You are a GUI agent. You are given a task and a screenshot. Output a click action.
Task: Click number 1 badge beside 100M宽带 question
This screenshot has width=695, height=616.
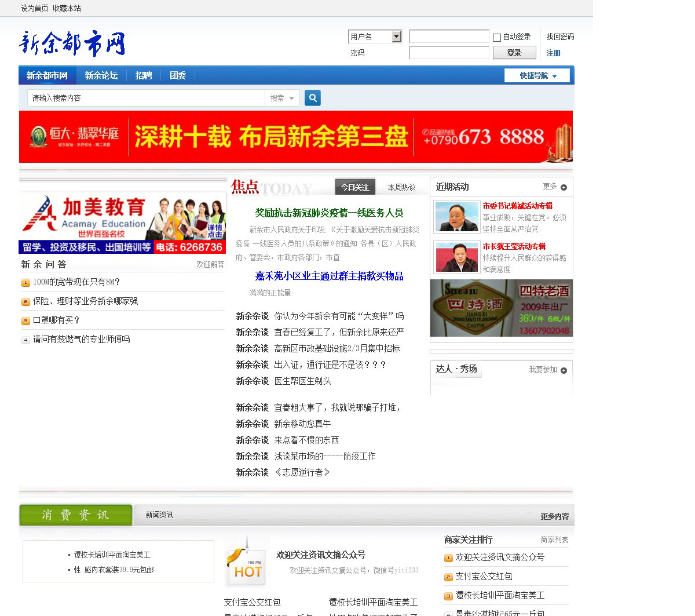[25, 283]
